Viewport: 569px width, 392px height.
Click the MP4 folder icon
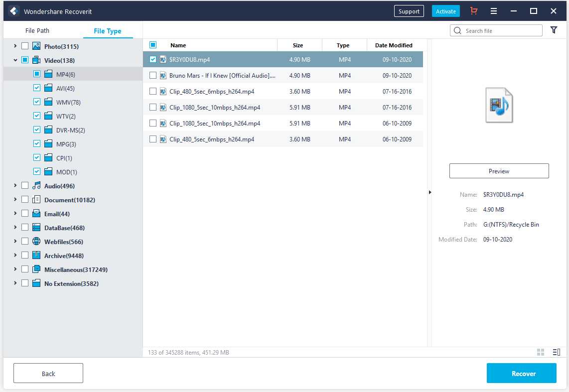49,74
